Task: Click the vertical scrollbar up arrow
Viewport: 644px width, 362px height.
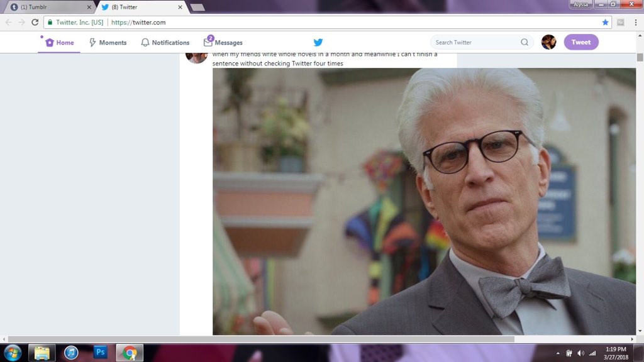Action: coord(640,36)
